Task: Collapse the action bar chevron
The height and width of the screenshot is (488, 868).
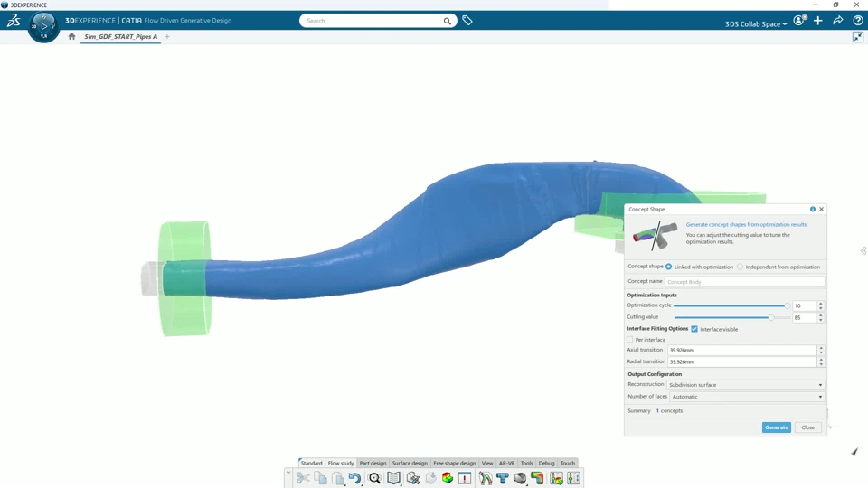Action: coord(288,473)
